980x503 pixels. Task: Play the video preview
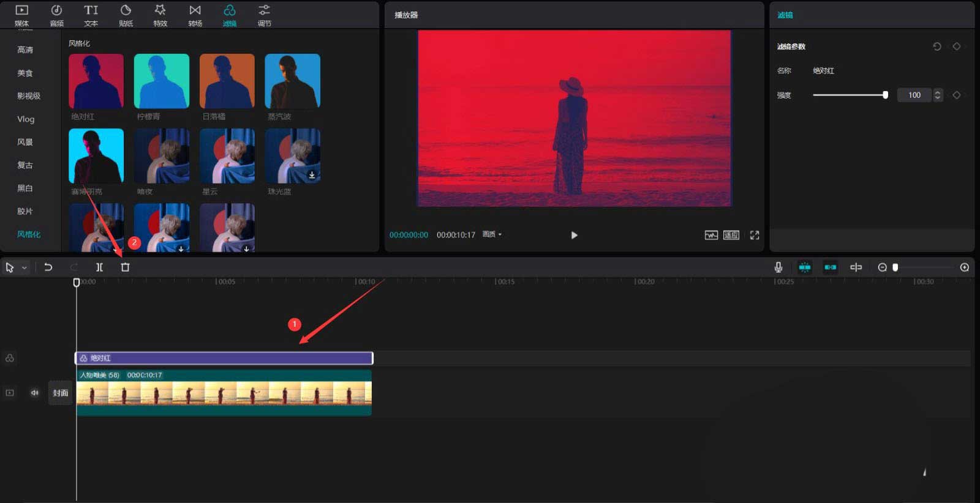[574, 235]
